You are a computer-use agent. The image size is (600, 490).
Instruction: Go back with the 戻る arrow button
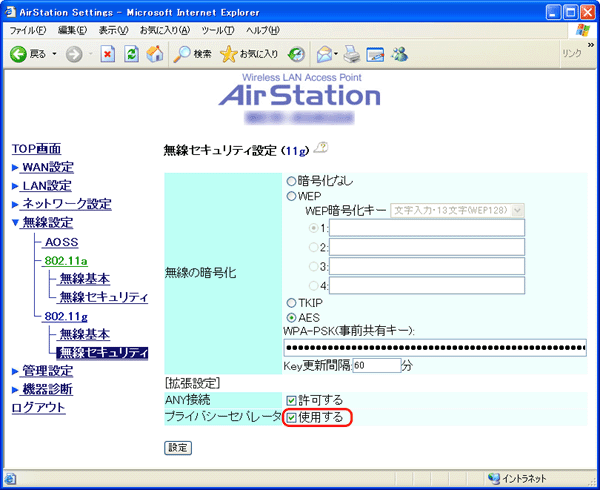click(x=28, y=54)
